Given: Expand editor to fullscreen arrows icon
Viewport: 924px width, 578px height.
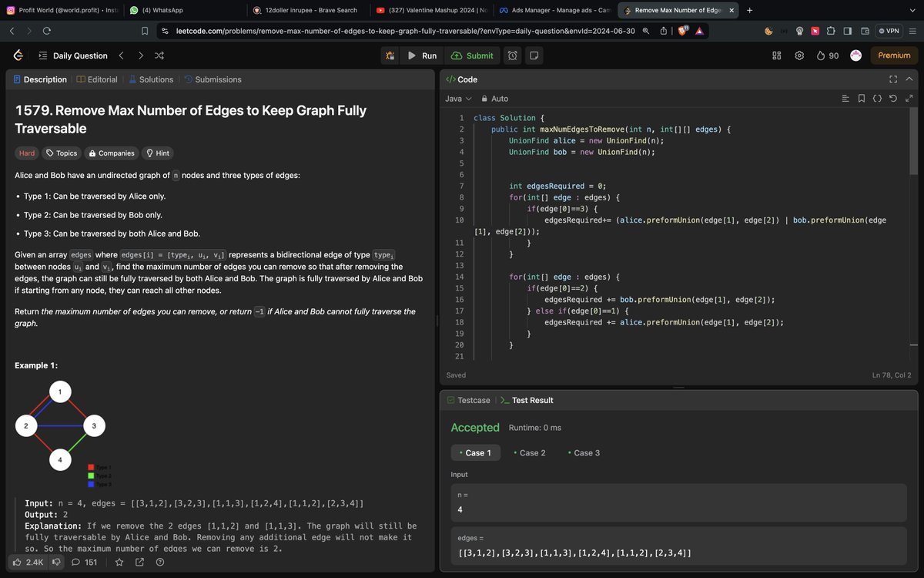Looking at the screenshot, I should click(x=909, y=99).
